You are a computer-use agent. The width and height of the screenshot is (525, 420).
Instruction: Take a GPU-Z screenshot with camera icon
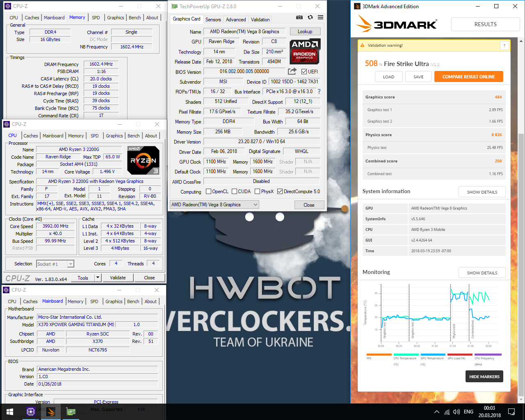299,17
